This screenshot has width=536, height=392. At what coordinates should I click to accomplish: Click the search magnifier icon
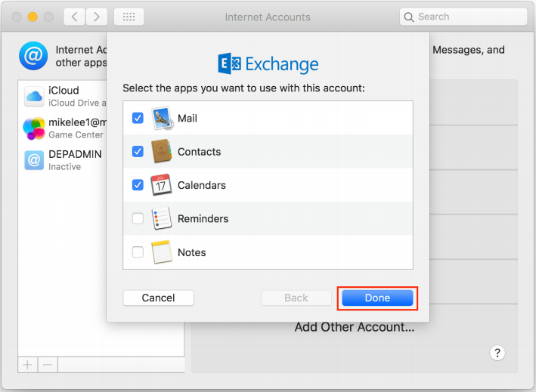(x=409, y=17)
